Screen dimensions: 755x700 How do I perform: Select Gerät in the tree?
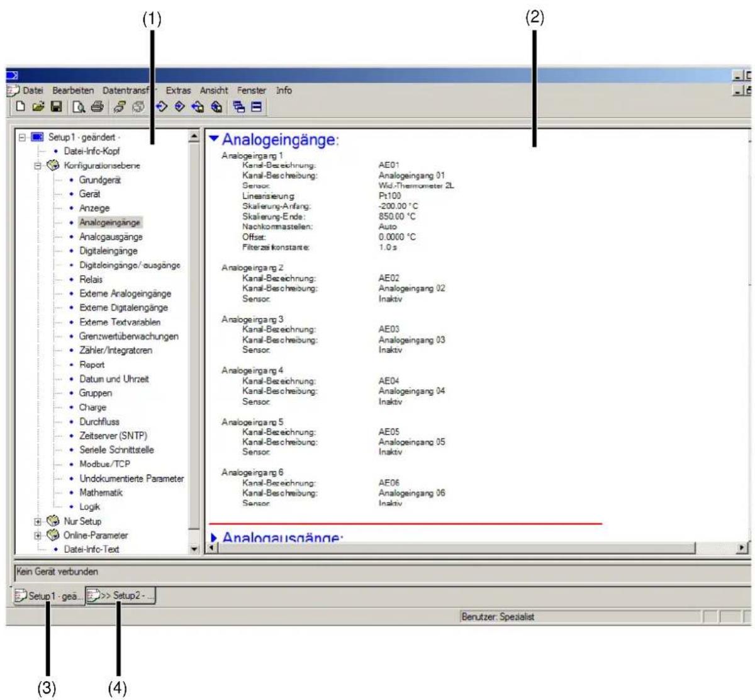(x=89, y=194)
